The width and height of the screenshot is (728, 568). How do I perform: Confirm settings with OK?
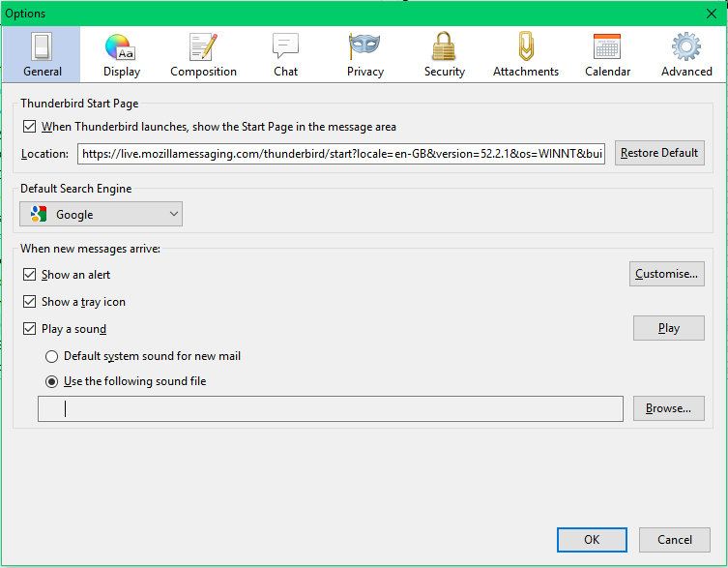tap(592, 540)
